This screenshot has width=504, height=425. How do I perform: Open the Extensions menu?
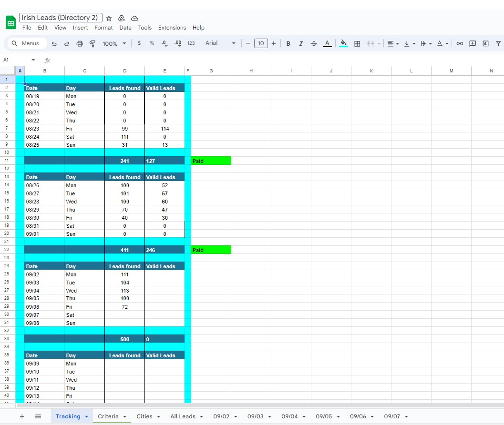(172, 28)
